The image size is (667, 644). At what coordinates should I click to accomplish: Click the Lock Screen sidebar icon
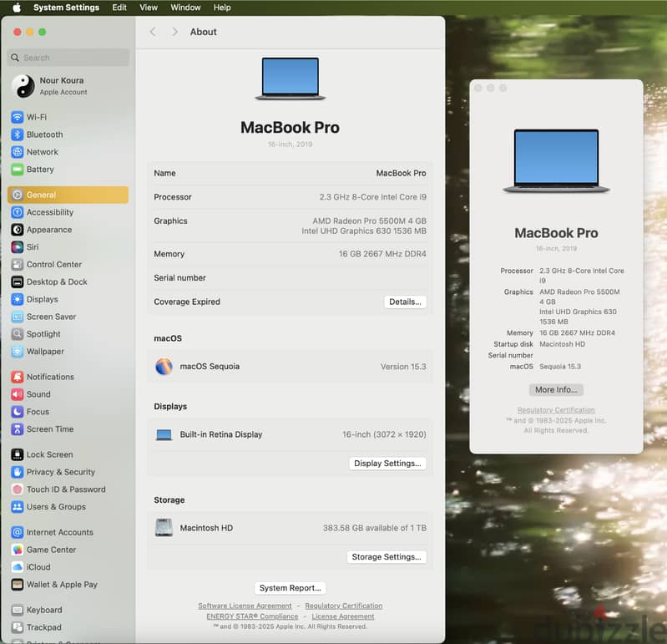coord(17,455)
